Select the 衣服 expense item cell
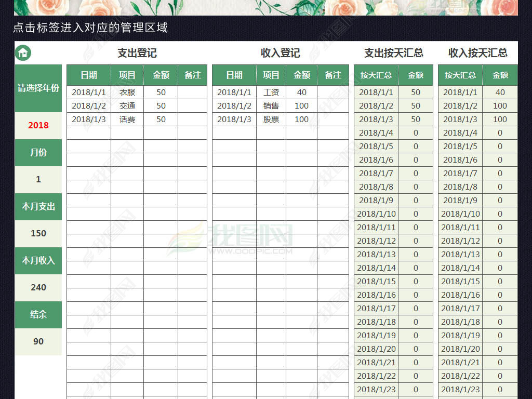Viewport: 532px width, 399px height. [127, 92]
